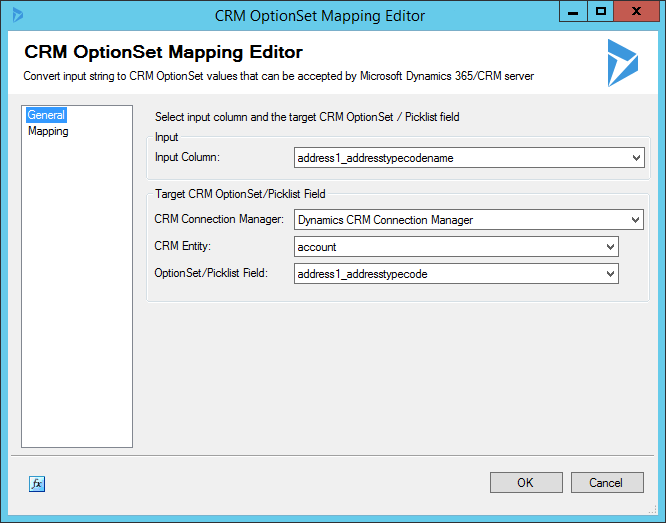Image resolution: width=666 pixels, height=523 pixels.
Task: Open the expression fx editor icon
Action: (x=37, y=483)
